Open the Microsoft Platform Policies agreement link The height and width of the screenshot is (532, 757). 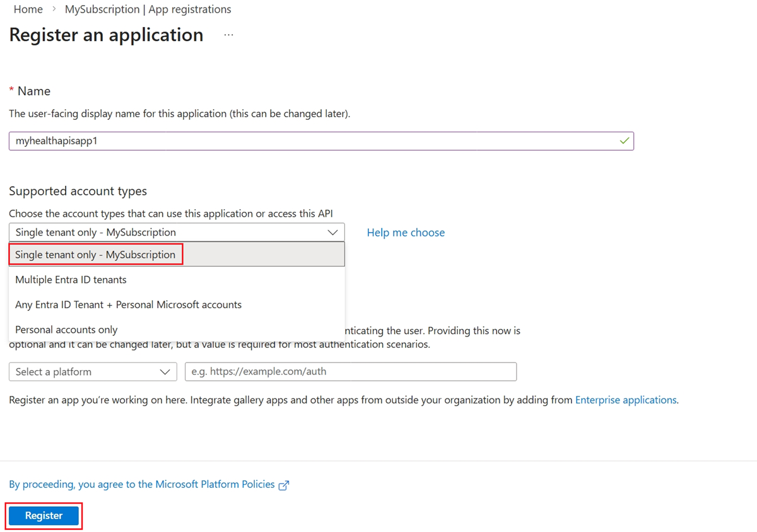(142, 485)
